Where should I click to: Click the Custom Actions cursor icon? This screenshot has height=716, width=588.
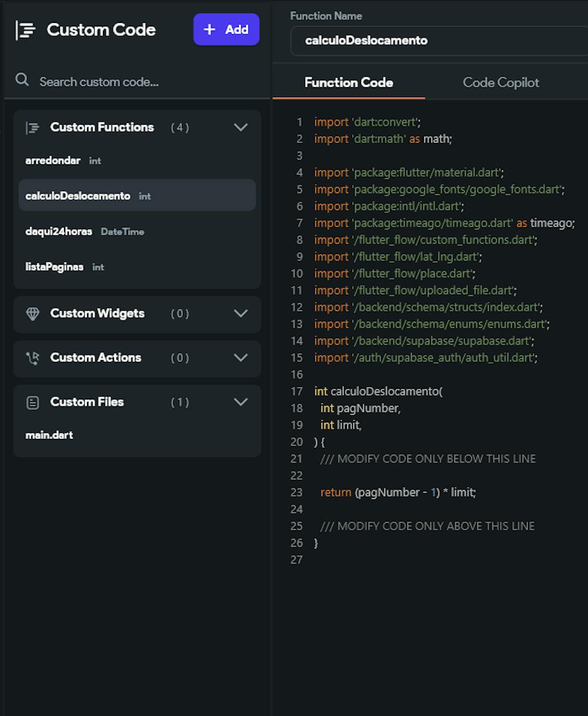click(31, 358)
